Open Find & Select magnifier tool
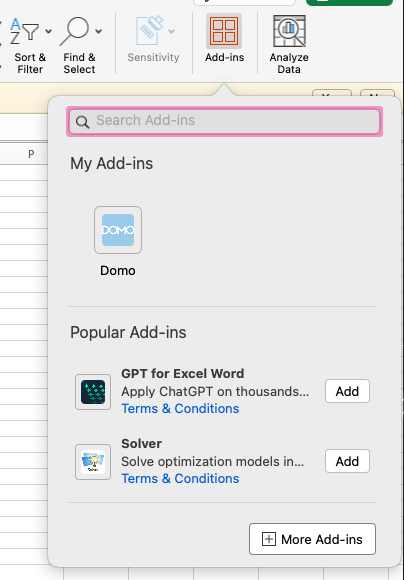This screenshot has width=404, height=580. [75, 31]
